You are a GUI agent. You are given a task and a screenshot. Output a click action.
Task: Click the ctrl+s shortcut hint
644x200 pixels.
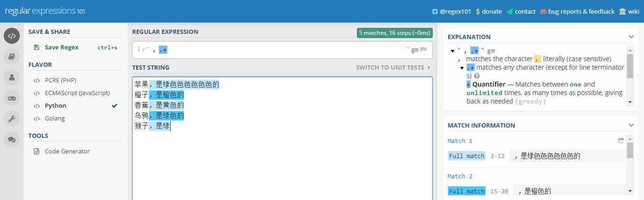coord(107,48)
